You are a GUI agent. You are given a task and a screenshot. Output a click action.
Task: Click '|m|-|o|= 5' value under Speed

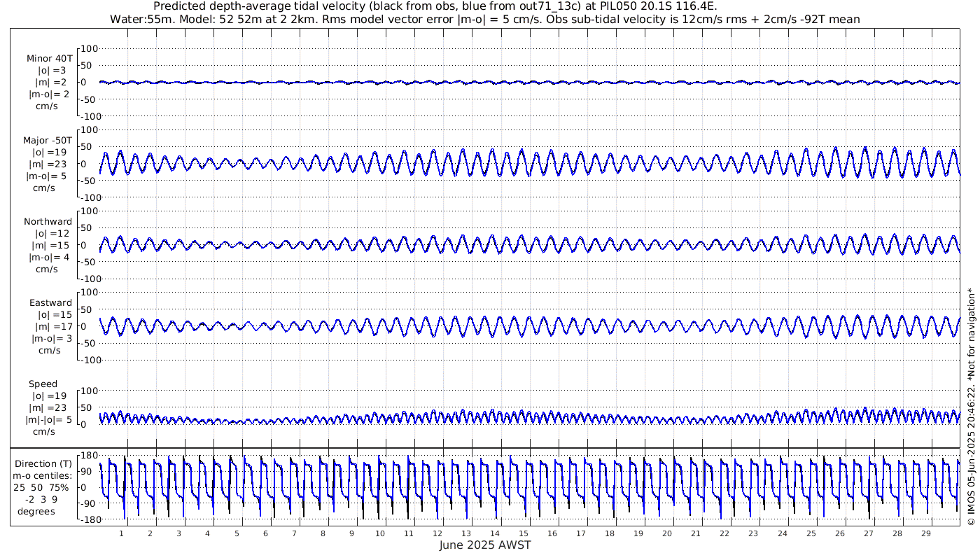pos(48,420)
